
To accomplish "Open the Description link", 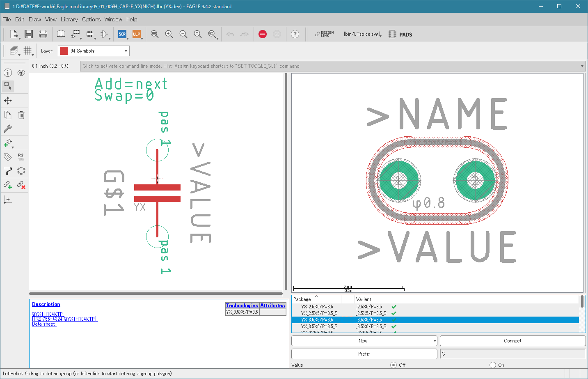I will 46,304.
